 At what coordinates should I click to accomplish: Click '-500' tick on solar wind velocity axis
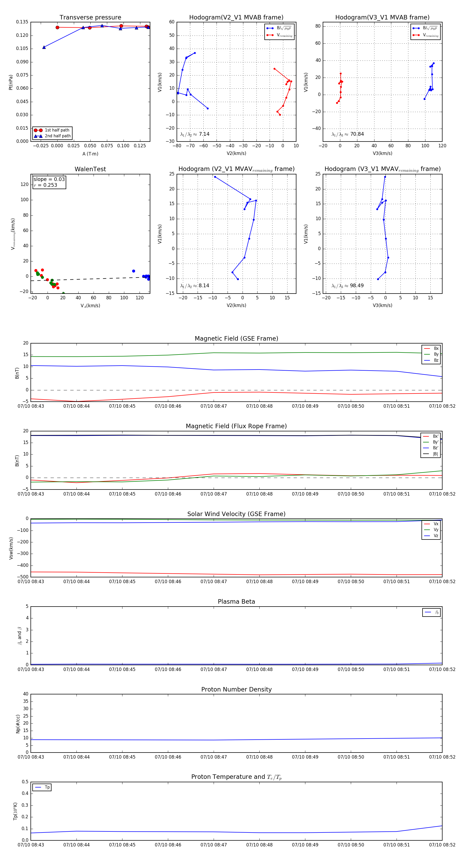(x=22, y=577)
